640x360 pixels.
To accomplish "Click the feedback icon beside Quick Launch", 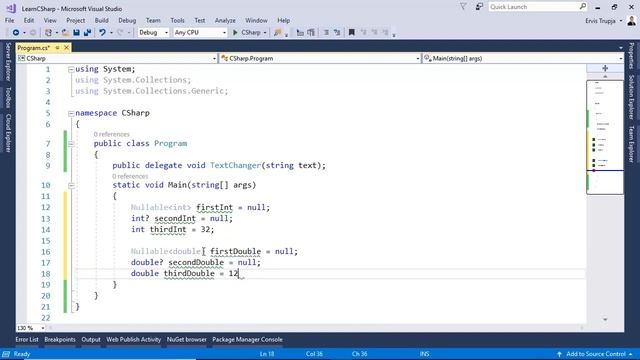I will pos(479,7).
